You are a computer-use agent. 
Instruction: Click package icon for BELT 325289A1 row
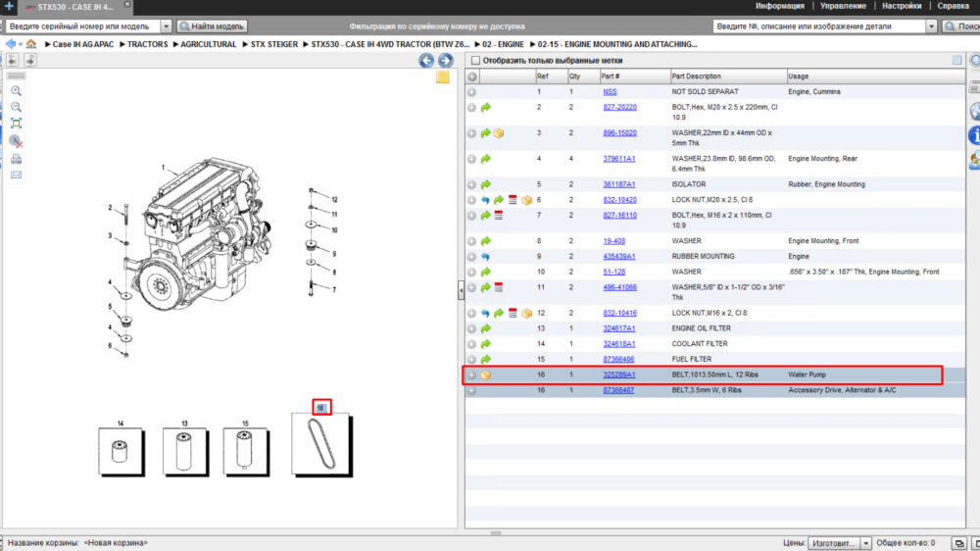pyautogui.click(x=486, y=376)
